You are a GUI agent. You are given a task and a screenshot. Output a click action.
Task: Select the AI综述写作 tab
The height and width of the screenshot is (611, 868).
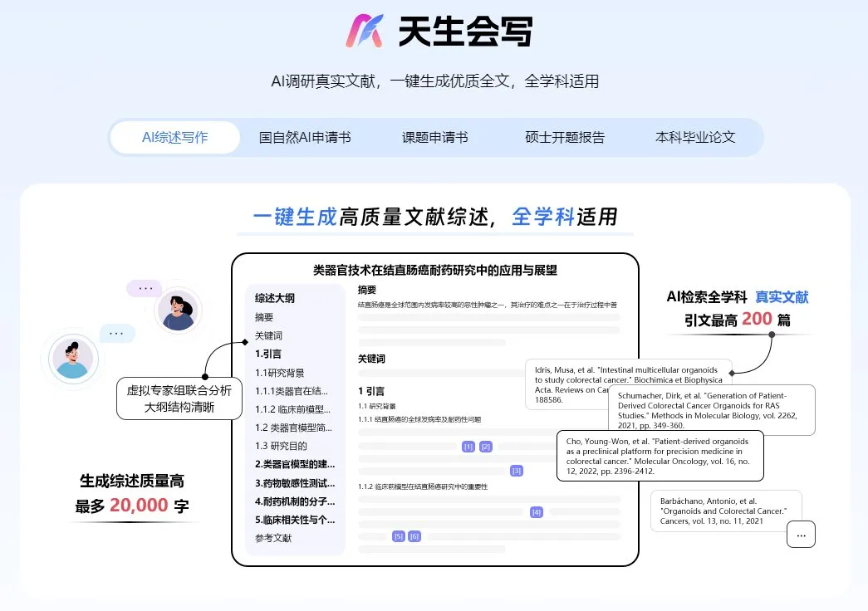tap(175, 137)
